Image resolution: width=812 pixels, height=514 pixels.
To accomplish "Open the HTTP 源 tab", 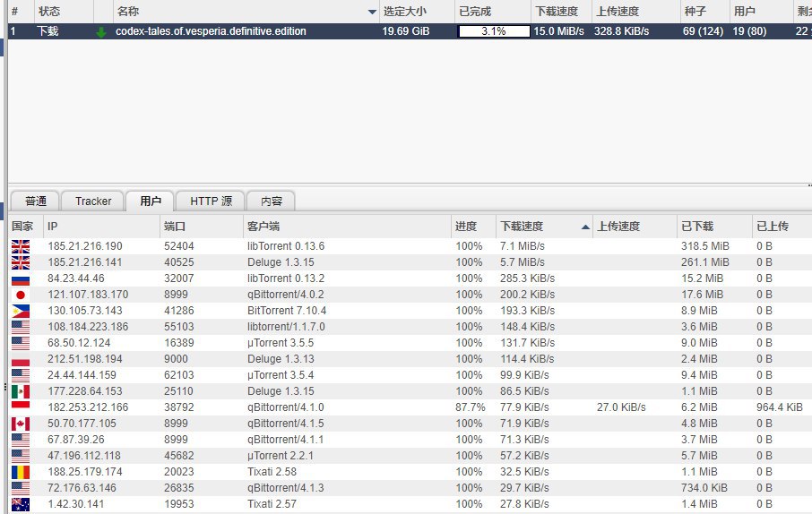I will click(x=211, y=201).
